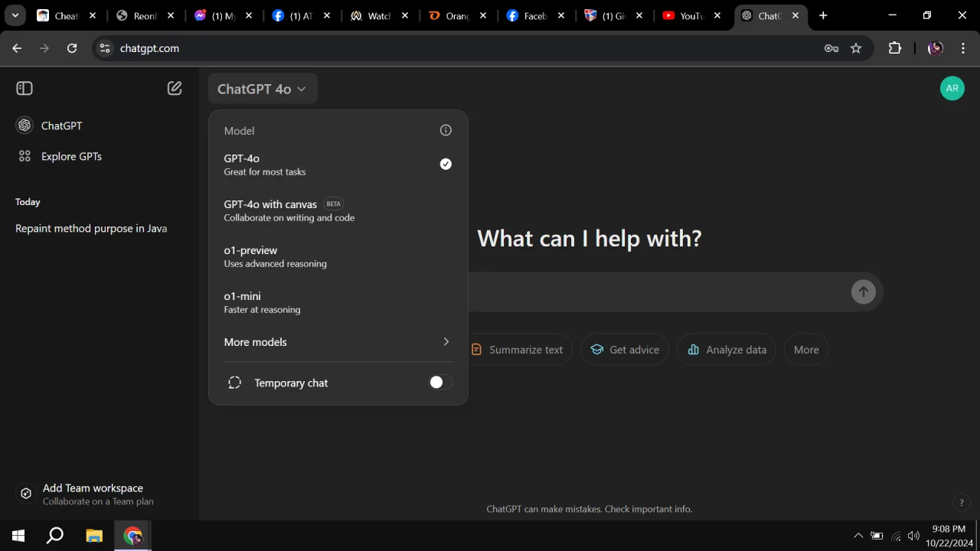
Task: Open File Explorer from the taskbar
Action: point(94,536)
